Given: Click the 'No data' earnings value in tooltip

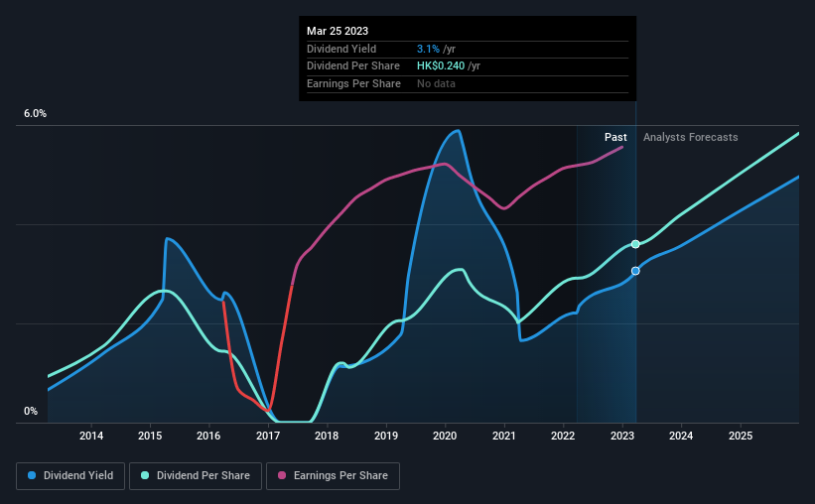Looking at the screenshot, I should (436, 83).
